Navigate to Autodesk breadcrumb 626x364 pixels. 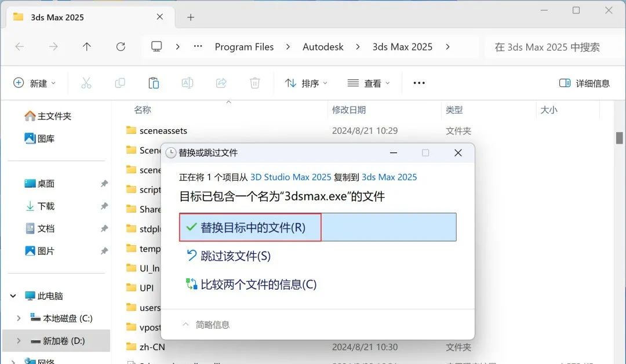tap(323, 47)
